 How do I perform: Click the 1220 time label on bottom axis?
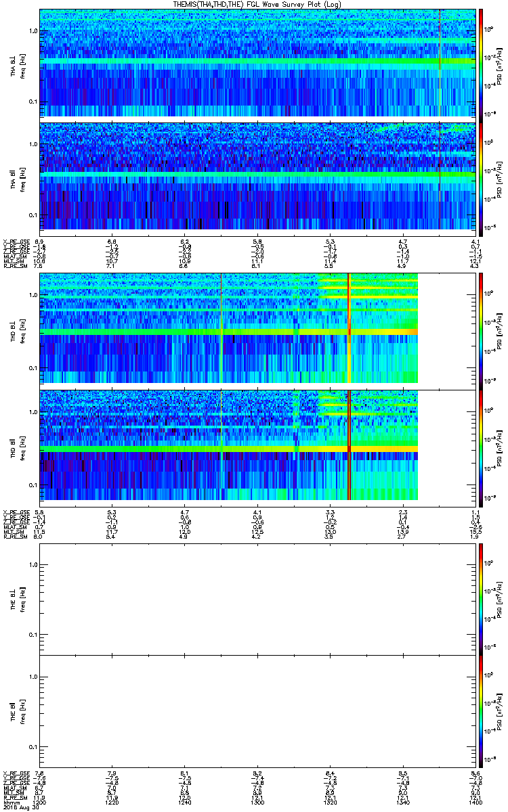[x=112, y=802]
